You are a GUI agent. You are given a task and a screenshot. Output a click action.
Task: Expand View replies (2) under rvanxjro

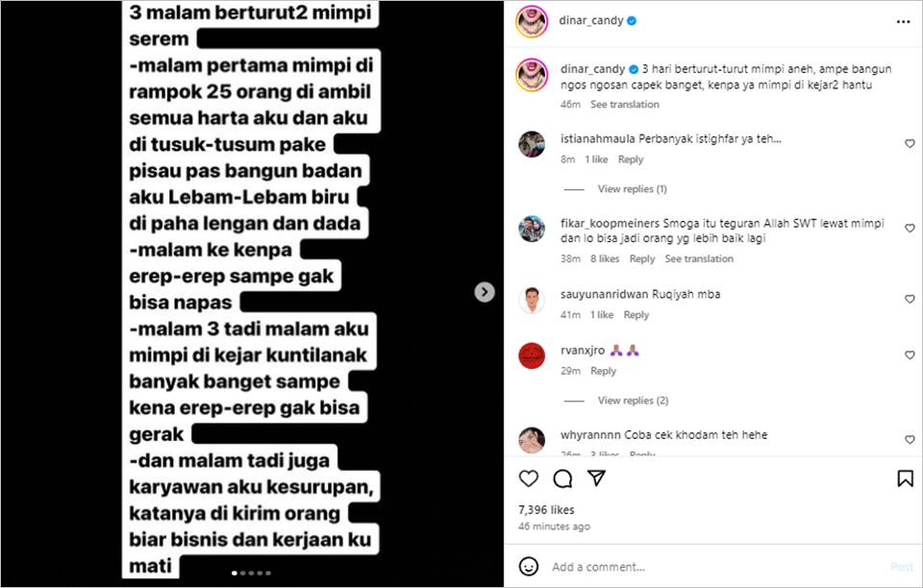(633, 401)
